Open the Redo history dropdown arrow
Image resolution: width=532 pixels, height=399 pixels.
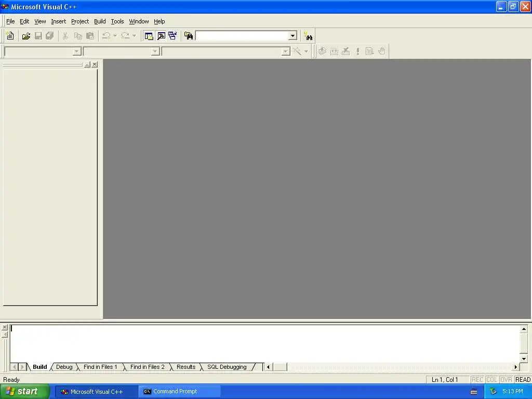pos(135,36)
